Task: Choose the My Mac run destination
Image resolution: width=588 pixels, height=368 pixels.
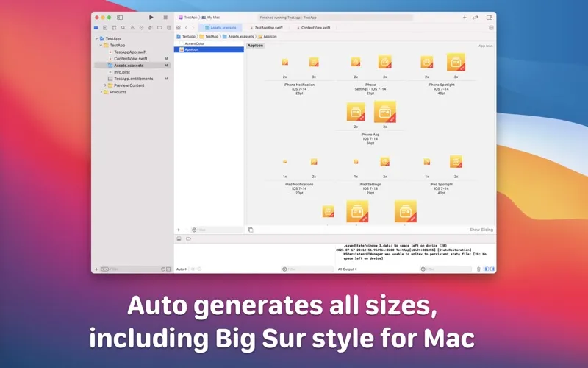Action: point(211,18)
